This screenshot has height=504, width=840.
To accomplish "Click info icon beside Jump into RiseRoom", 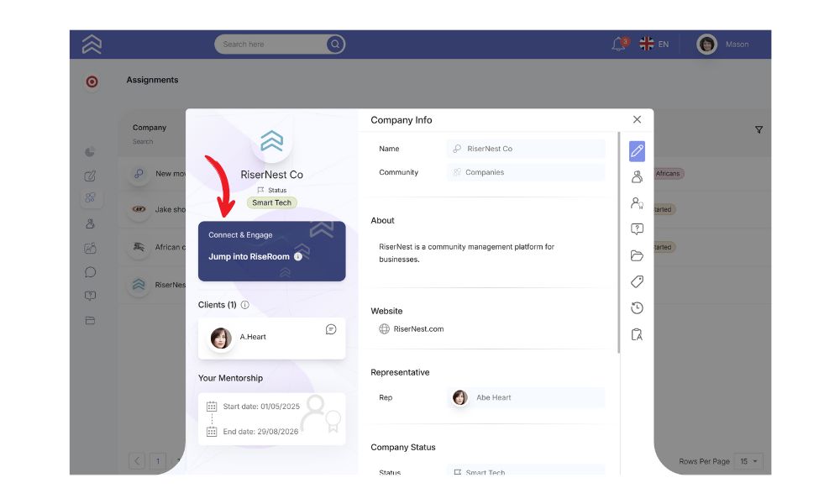I will coord(298,256).
